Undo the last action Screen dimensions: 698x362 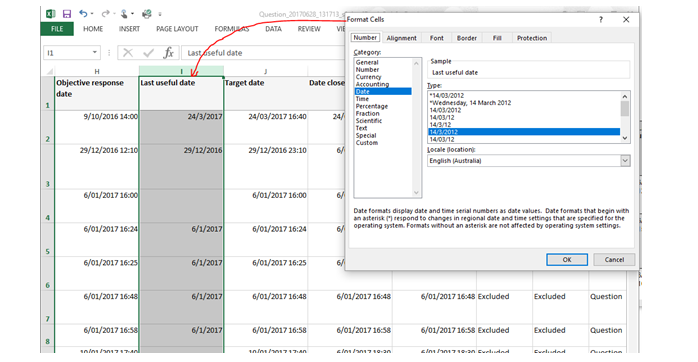[83, 14]
